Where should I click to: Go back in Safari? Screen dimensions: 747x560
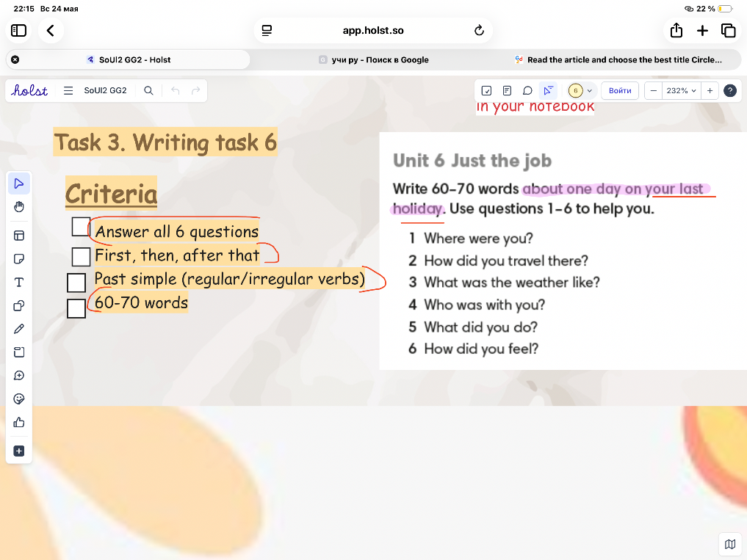coord(51,31)
